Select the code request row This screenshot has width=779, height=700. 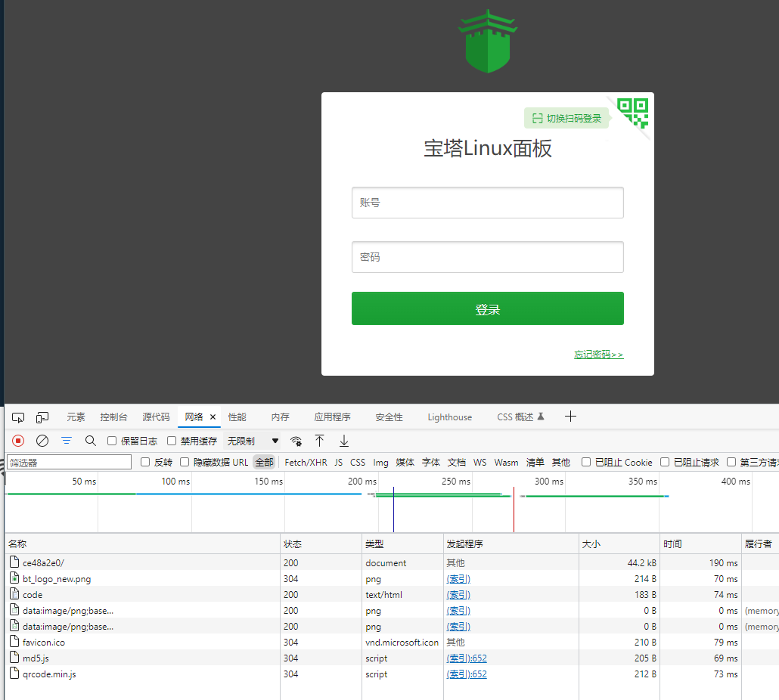click(392, 594)
